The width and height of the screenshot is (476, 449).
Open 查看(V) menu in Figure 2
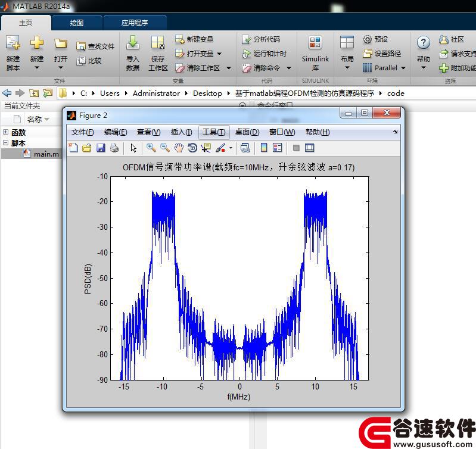[148, 132]
